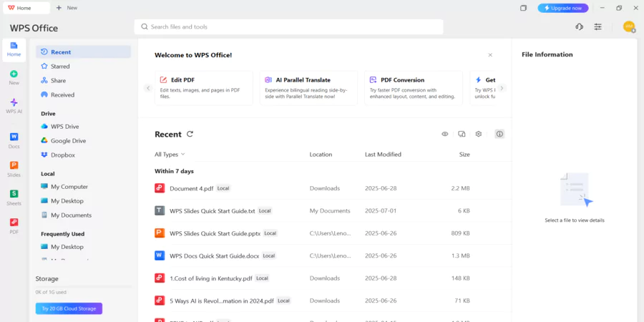Click the multi-device icon above the file list
This screenshot has height=322, width=644.
click(462, 134)
